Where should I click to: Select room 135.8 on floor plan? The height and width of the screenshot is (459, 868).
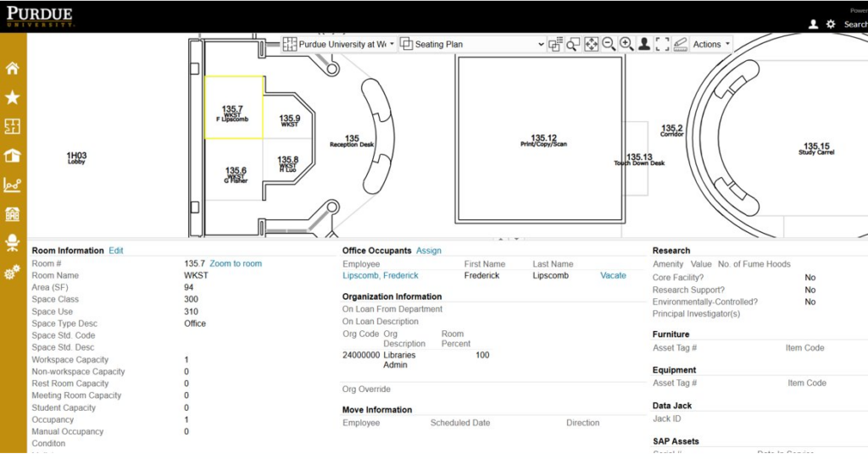[x=288, y=164]
